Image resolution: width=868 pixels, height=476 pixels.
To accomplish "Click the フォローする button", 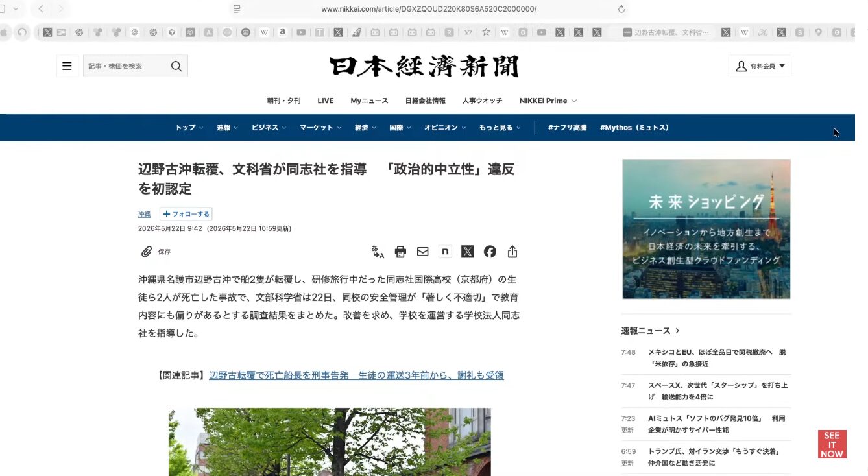I will pos(186,215).
